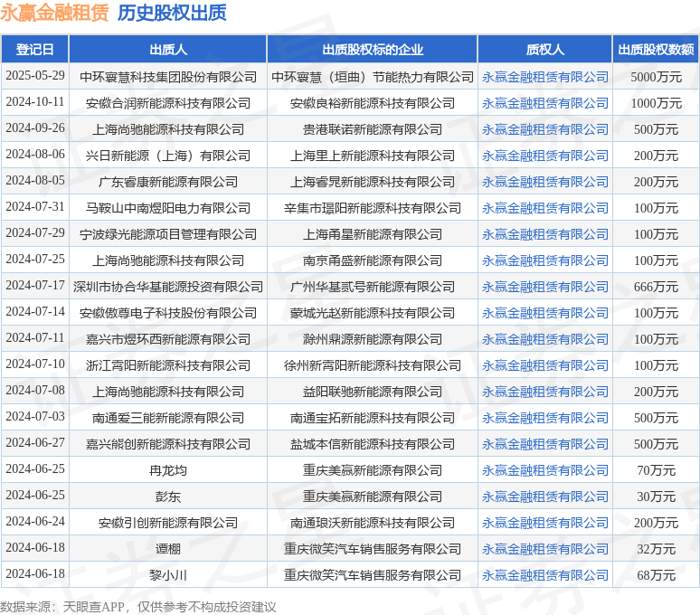Select the 5000万元 amount cell
The width and height of the screenshot is (700, 615).
(656, 77)
